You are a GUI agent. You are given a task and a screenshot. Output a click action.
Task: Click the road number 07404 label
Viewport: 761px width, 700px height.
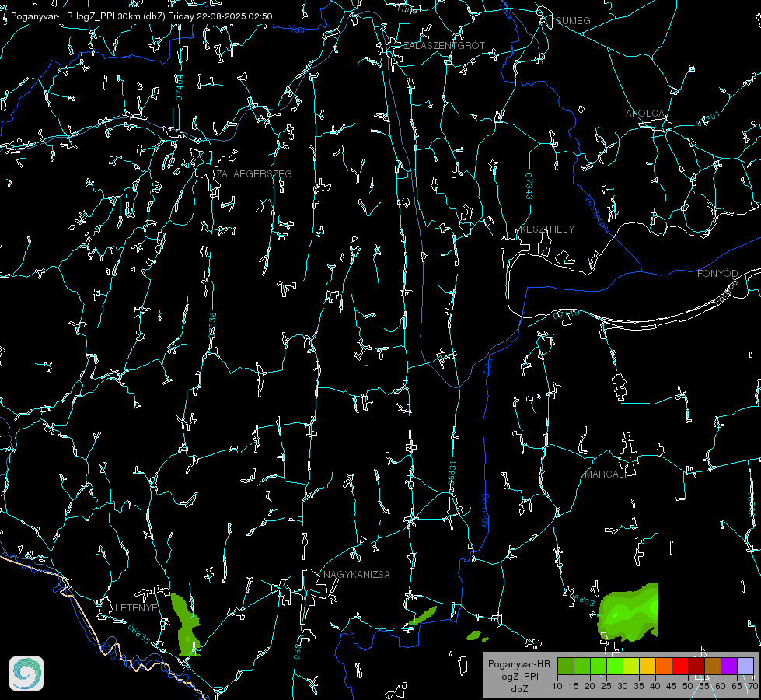(x=179, y=87)
